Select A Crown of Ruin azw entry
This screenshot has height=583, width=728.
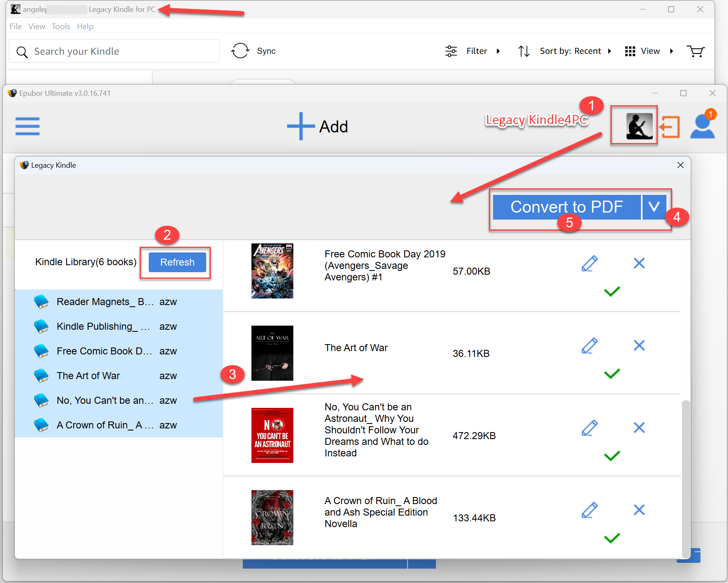(119, 425)
